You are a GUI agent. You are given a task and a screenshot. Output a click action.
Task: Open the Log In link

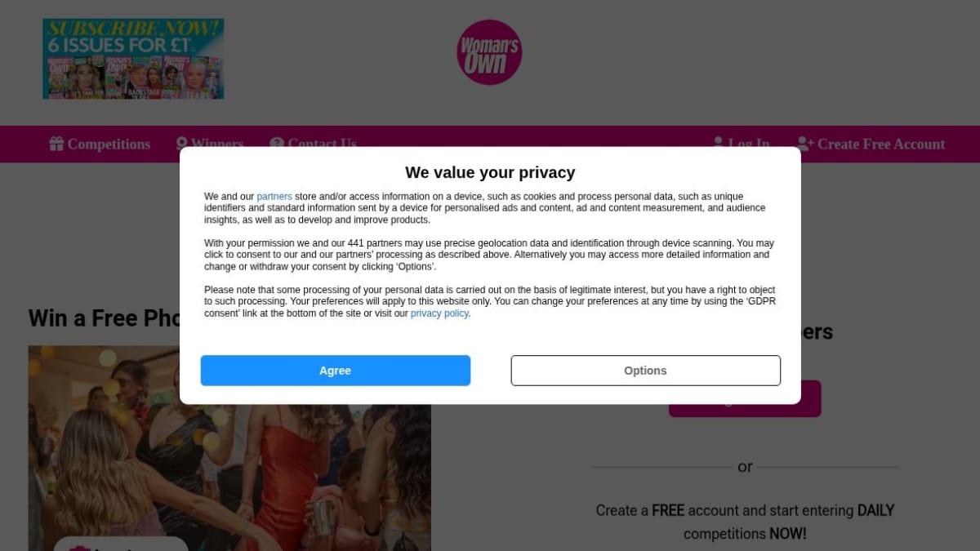click(x=749, y=144)
